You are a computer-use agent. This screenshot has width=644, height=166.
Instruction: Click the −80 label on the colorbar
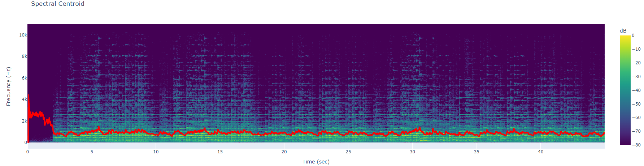[636, 145]
